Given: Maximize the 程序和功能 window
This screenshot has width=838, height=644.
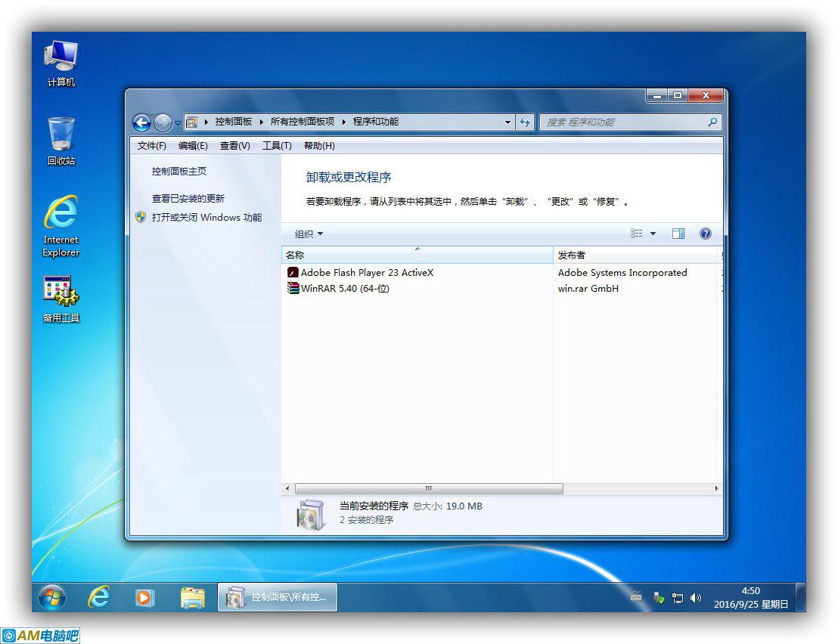Looking at the screenshot, I should tap(678, 95).
